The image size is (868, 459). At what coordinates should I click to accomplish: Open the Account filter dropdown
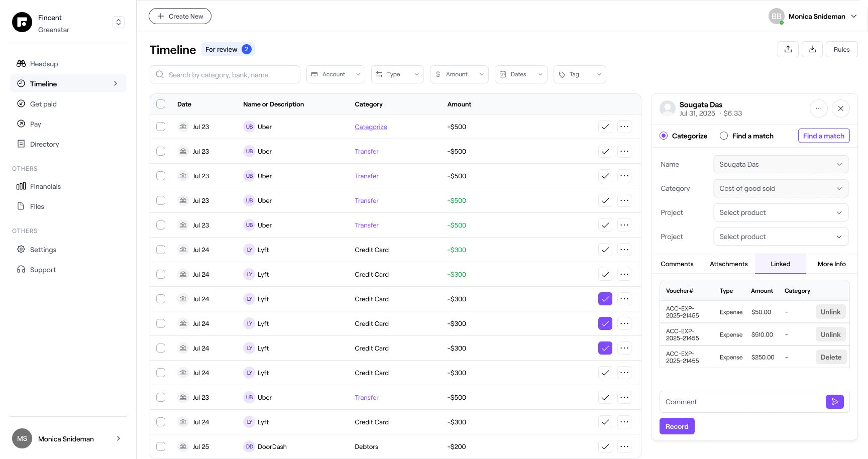336,74
